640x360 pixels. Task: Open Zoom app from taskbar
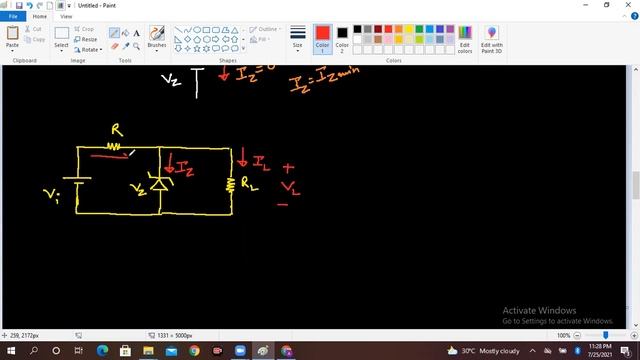tap(240, 351)
